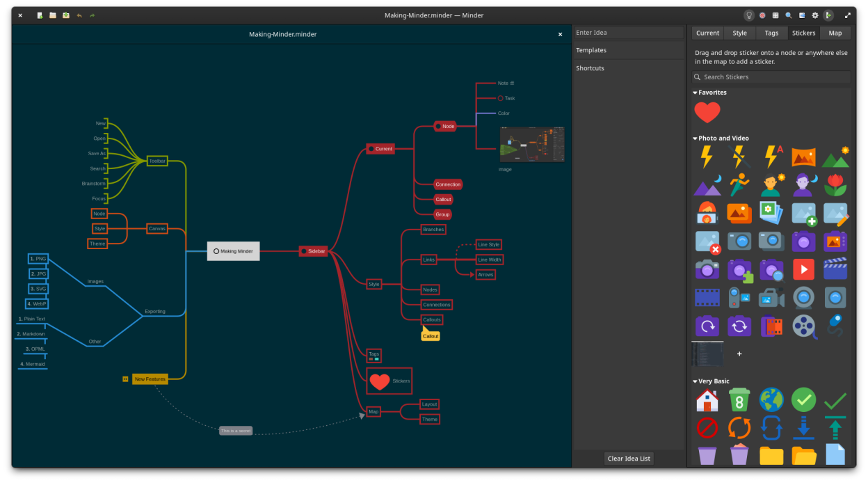
Task: Click the redo arrow in the toolbar
Action: click(x=92, y=15)
